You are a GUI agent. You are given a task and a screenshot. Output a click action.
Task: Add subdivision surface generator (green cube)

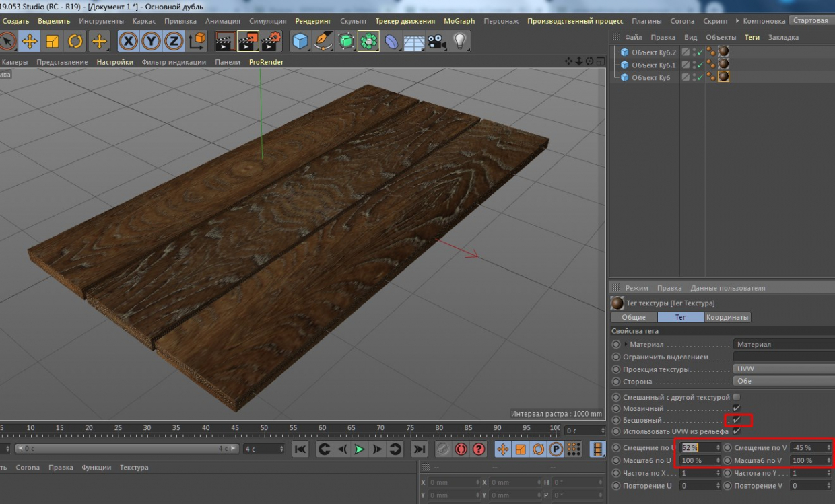pyautogui.click(x=346, y=42)
